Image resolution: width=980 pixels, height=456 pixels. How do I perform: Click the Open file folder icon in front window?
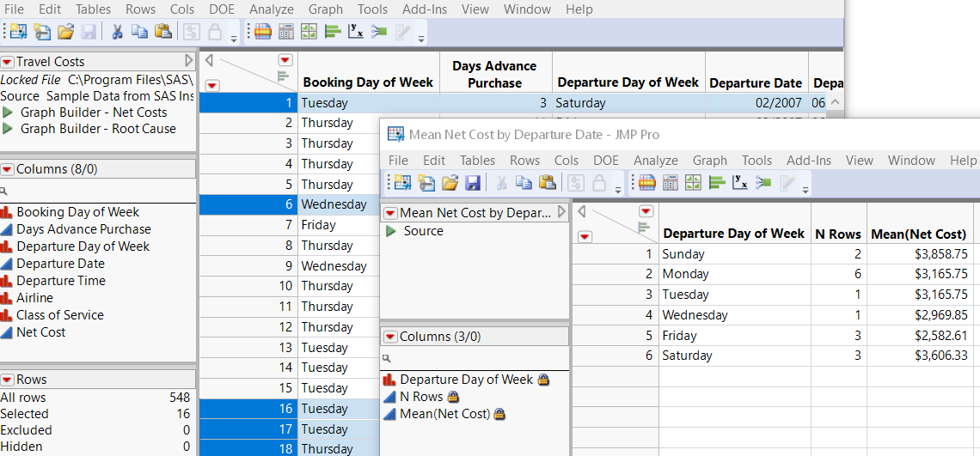(450, 182)
